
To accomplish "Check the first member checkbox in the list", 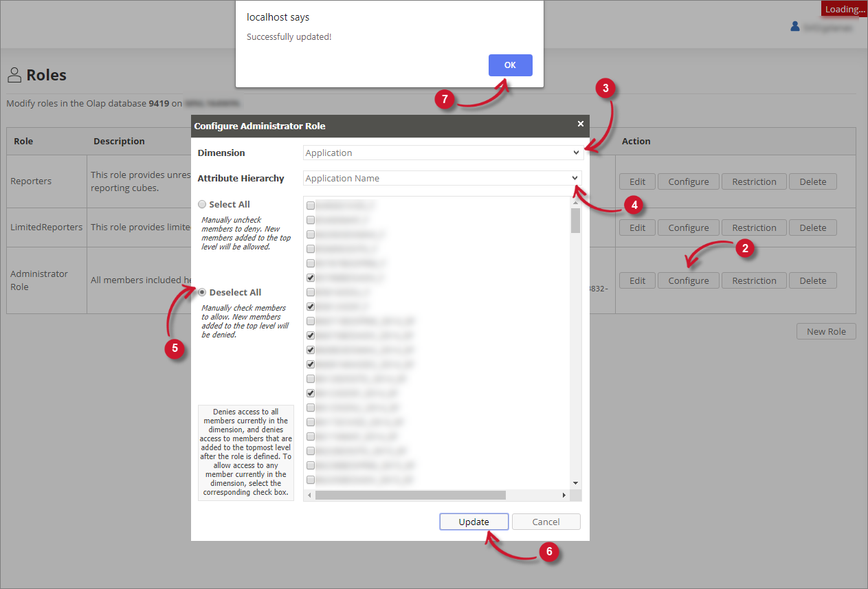I will coord(310,205).
